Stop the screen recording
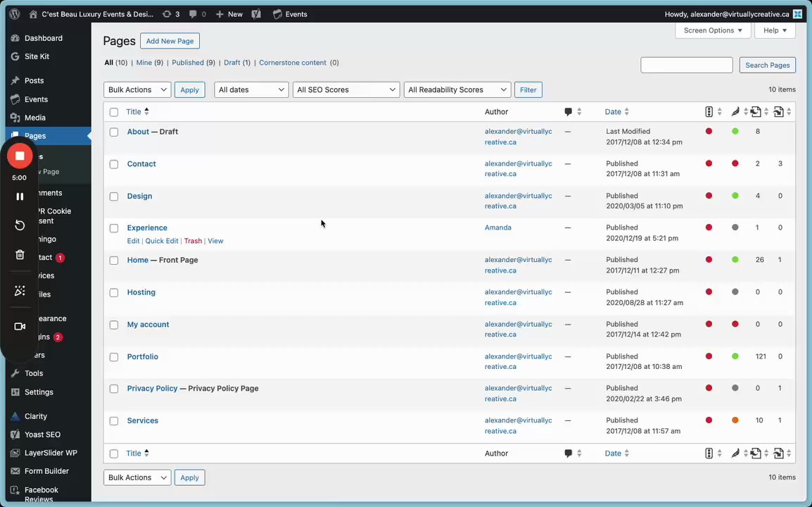Screen dimensions: 812x507 pos(20,156)
